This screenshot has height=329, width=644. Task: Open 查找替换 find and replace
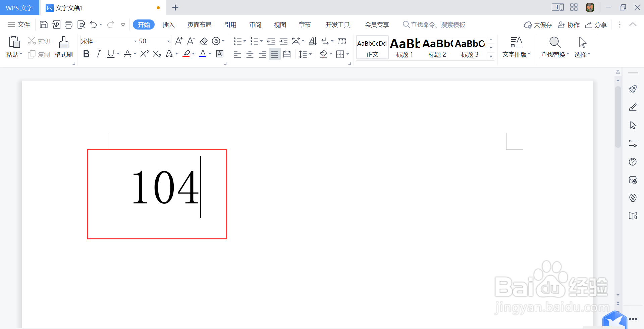[x=555, y=47]
